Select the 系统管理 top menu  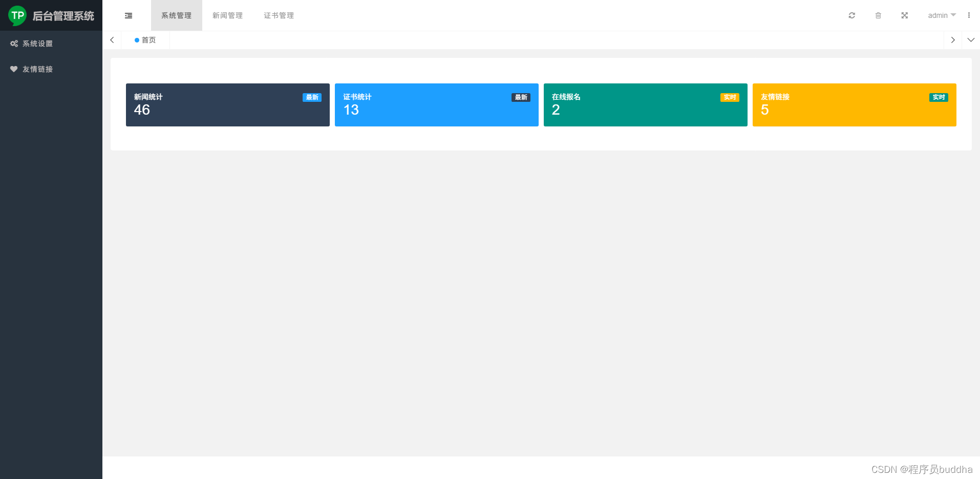click(177, 15)
